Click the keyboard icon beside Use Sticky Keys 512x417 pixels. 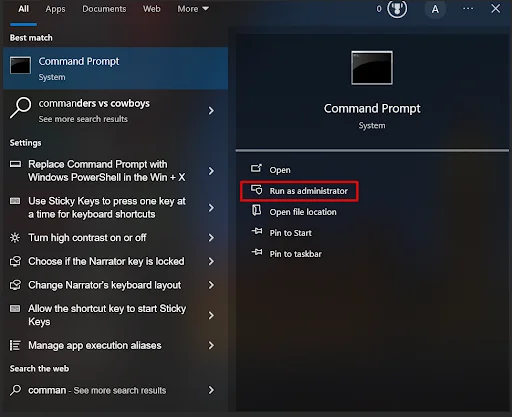[15, 201]
